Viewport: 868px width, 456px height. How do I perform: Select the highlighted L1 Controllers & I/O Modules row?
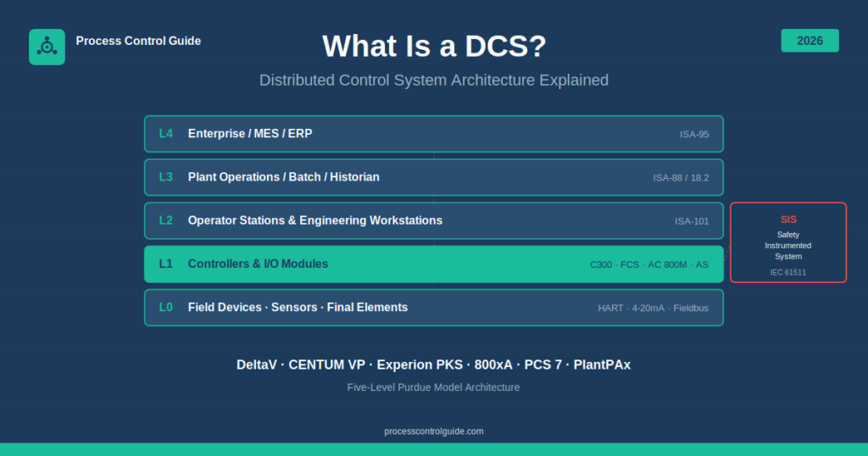point(434,264)
